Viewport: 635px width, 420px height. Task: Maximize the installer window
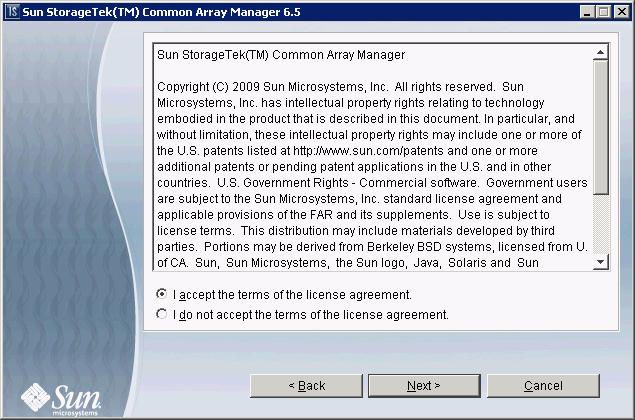pyautogui.click(x=603, y=12)
